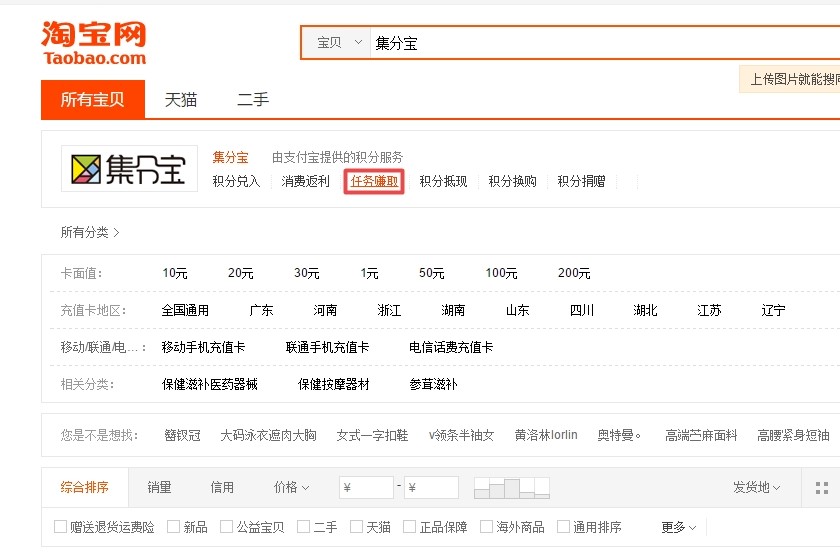Click the Taobao logo
Image resolution: width=840 pixels, height=560 pixels.
pyautogui.click(x=94, y=43)
